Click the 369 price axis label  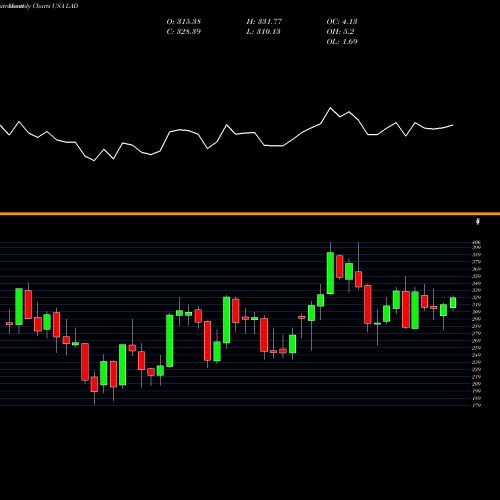point(477,269)
